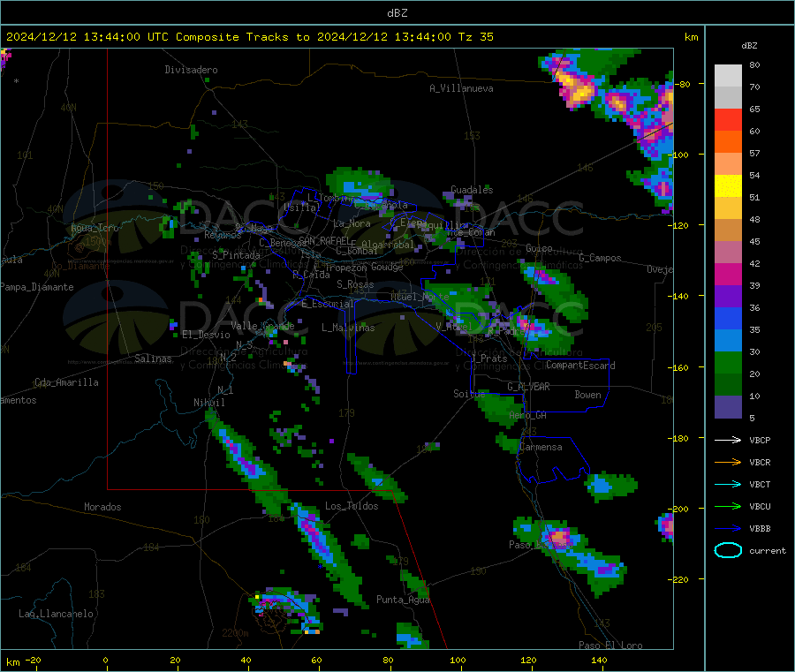
Task: Click the Carmensa map label
Action: click(x=541, y=447)
